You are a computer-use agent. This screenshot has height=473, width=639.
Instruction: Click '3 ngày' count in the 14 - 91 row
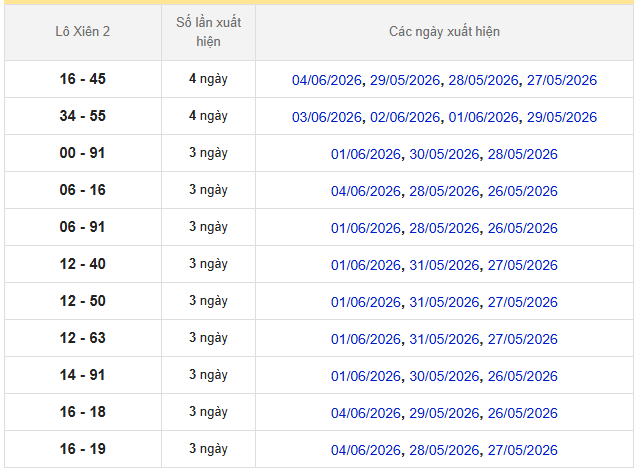click(208, 375)
